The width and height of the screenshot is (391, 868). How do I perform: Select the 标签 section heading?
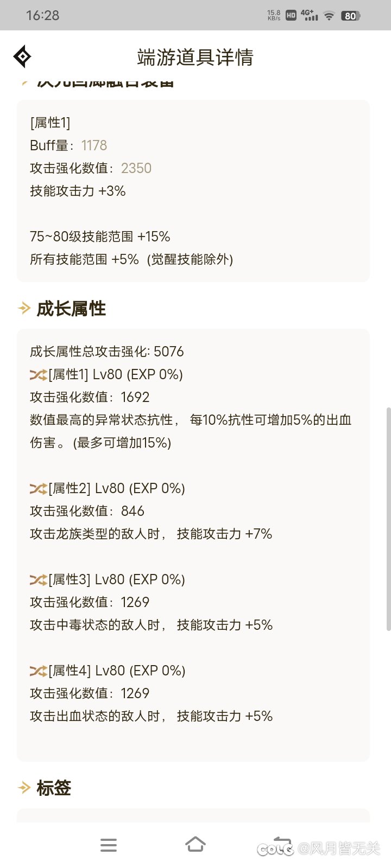tap(54, 788)
